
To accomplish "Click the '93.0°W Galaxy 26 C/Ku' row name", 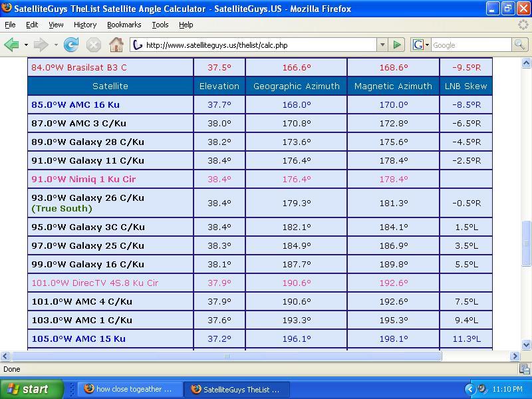I will tap(88, 198).
